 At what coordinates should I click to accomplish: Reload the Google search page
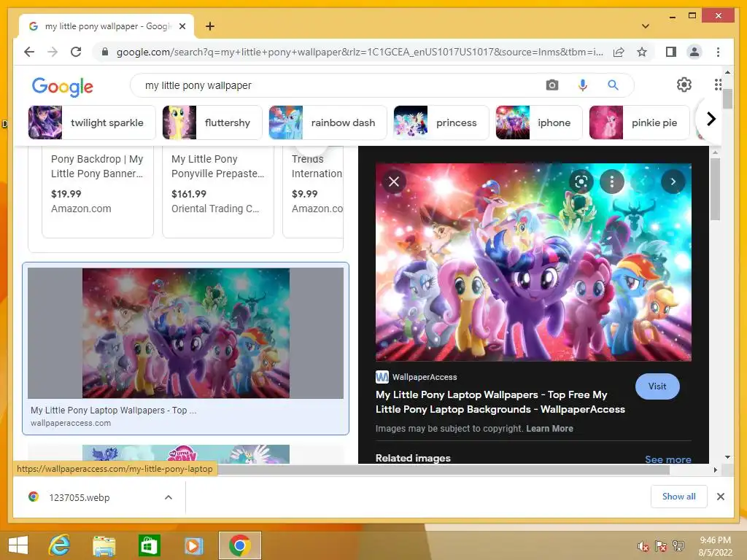76,52
